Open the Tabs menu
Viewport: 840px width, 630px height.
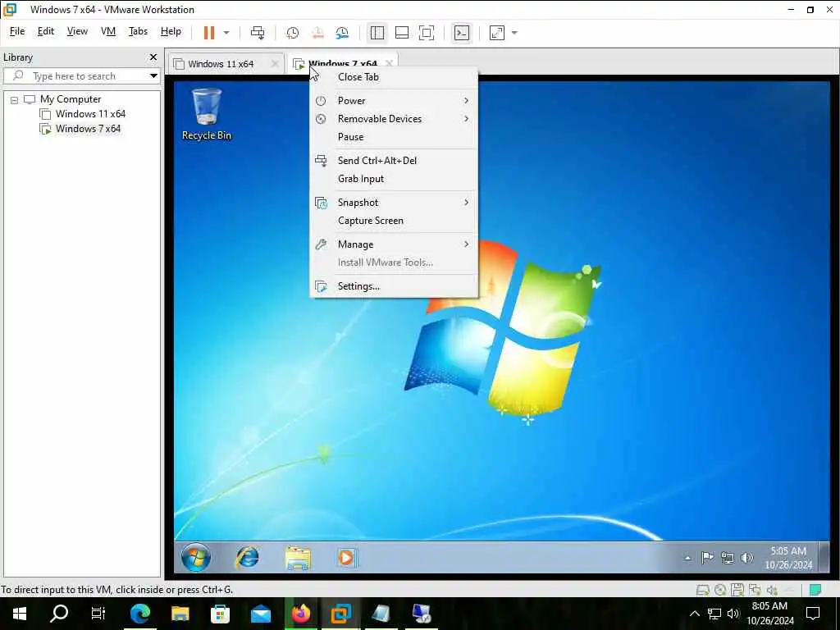pyautogui.click(x=138, y=31)
